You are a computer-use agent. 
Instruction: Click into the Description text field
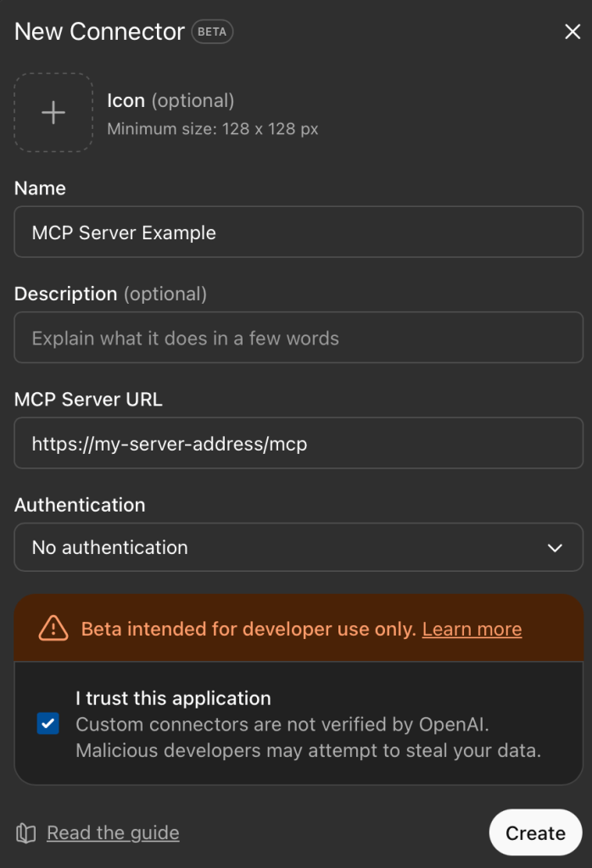(x=298, y=339)
